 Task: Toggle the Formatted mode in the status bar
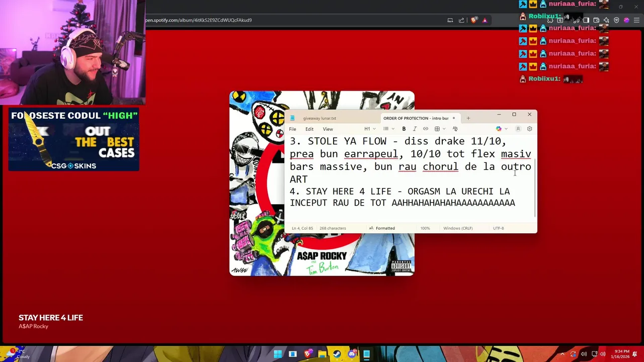tap(382, 228)
